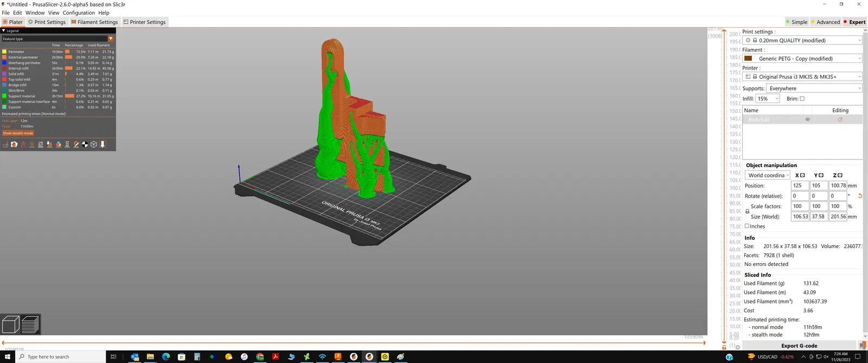Toggle Body3.stl visibility eye
The width and height of the screenshot is (868, 363).
tap(807, 119)
